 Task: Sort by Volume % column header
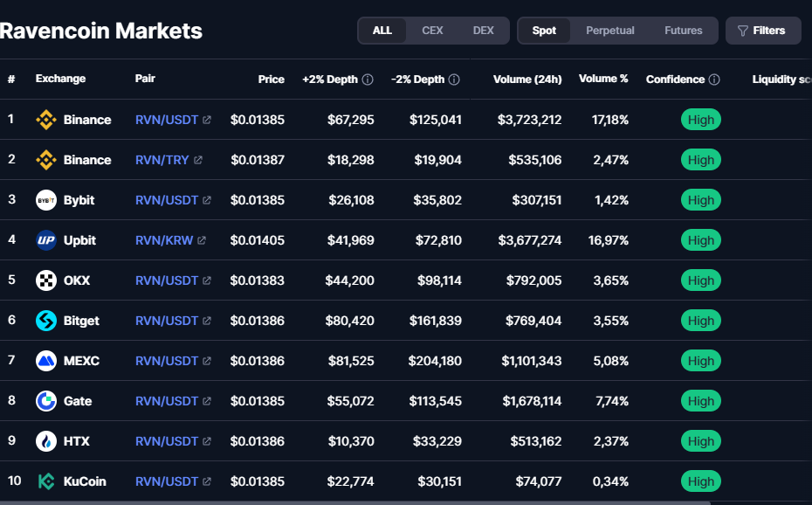coord(603,79)
